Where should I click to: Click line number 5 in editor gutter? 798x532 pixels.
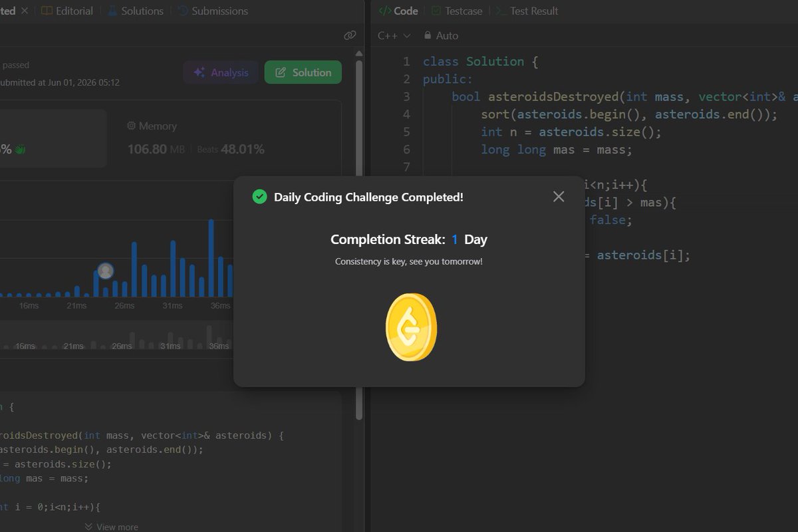click(406, 132)
